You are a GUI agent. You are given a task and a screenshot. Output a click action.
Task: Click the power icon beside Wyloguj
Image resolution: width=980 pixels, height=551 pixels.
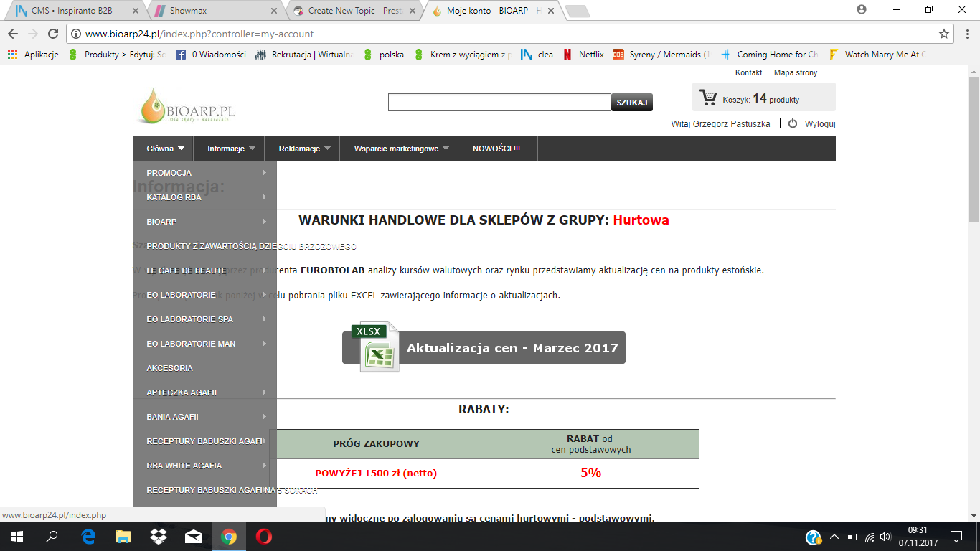(793, 123)
